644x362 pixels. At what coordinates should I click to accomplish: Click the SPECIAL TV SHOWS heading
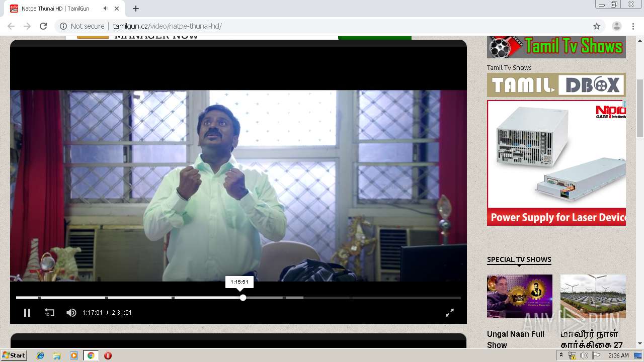point(519,259)
